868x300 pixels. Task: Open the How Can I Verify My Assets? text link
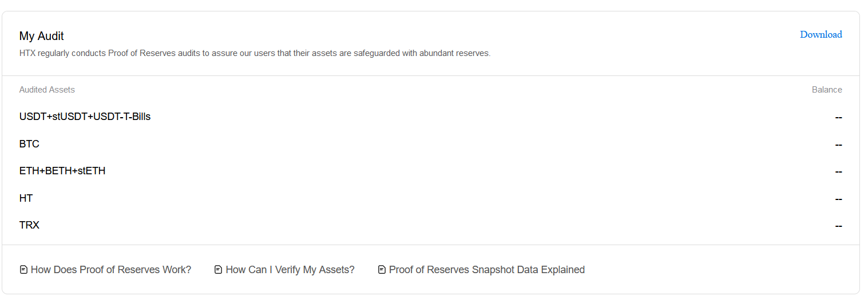(x=290, y=270)
